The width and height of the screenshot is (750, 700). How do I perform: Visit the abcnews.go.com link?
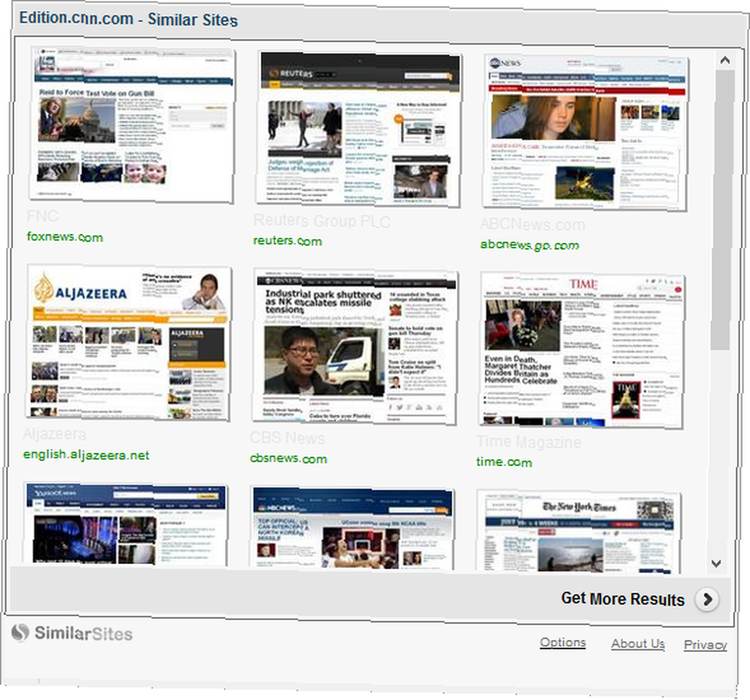click(529, 245)
